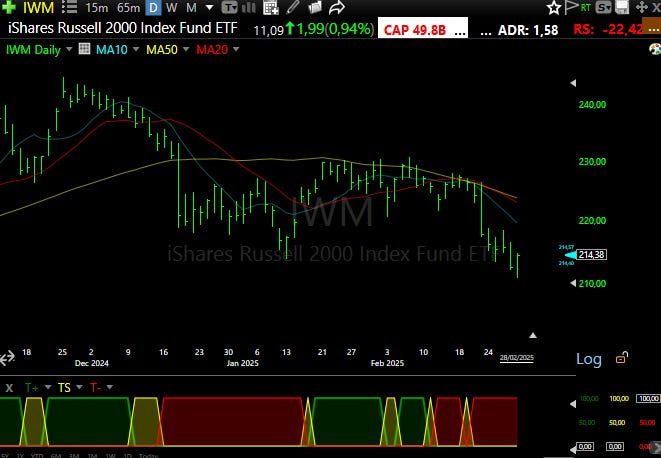Click the T+ indicator label
The height and width of the screenshot is (458, 661).
32,388
